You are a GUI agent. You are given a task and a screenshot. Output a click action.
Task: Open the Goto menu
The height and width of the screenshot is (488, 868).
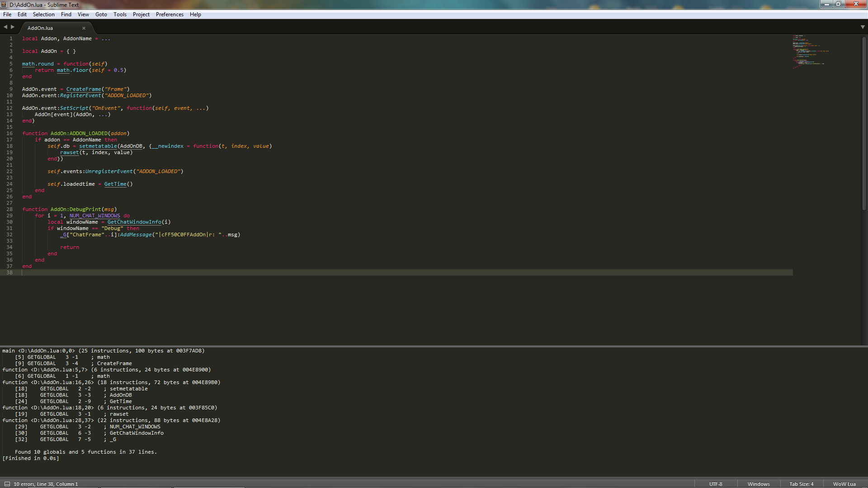[x=101, y=14]
